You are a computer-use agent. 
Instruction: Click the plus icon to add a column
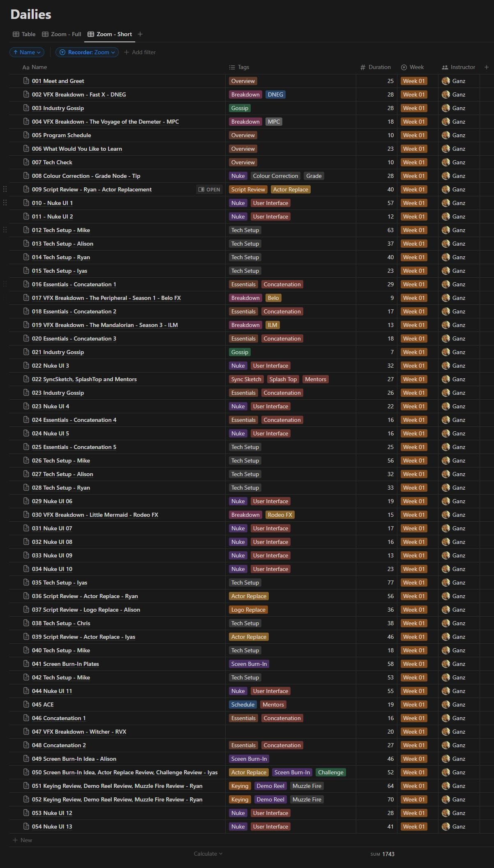[x=487, y=67]
